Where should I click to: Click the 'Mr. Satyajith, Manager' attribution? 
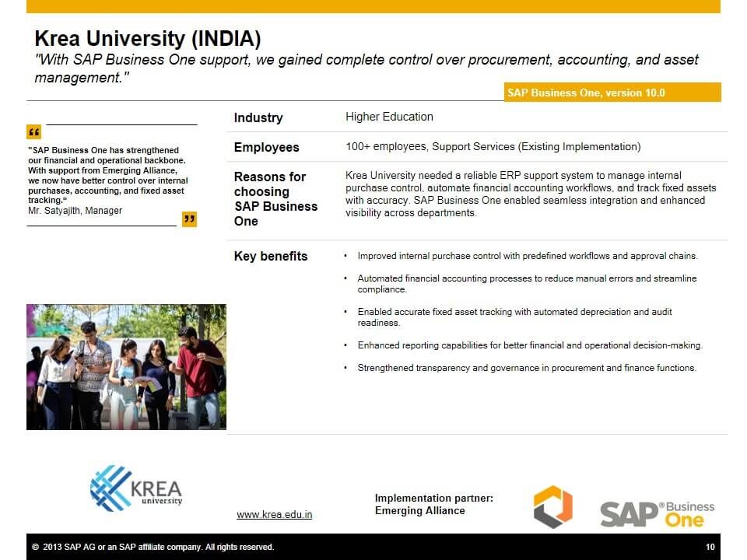point(75,211)
